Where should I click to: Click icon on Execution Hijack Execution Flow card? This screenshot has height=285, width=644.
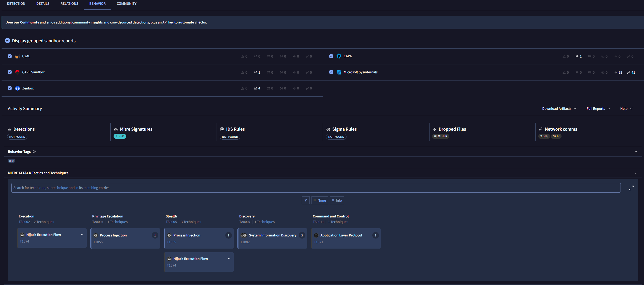coord(22,235)
